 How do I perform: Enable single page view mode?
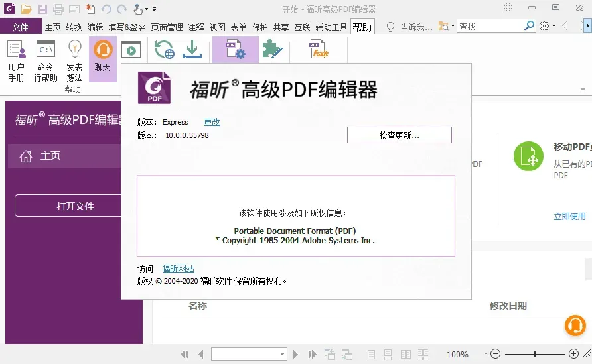coord(371,354)
